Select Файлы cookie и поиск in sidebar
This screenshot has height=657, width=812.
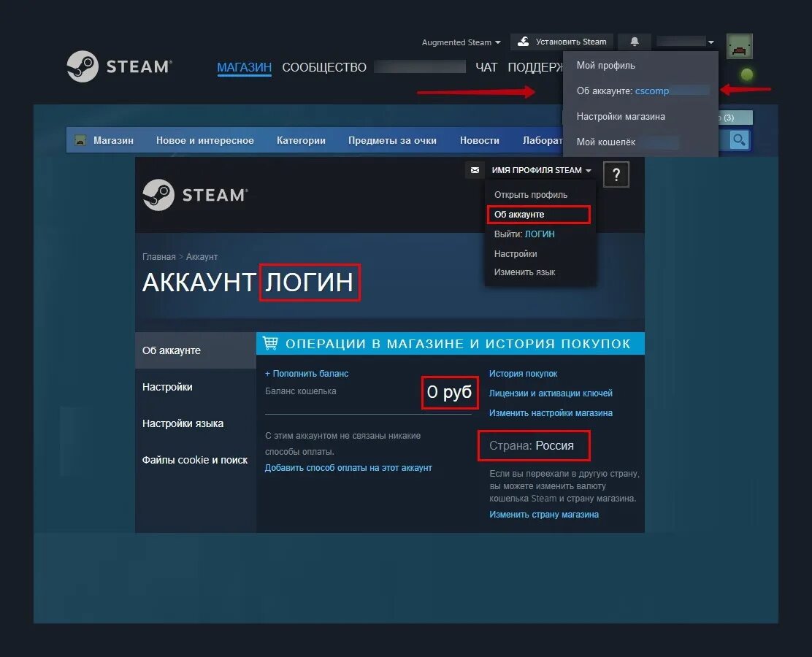pyautogui.click(x=196, y=460)
